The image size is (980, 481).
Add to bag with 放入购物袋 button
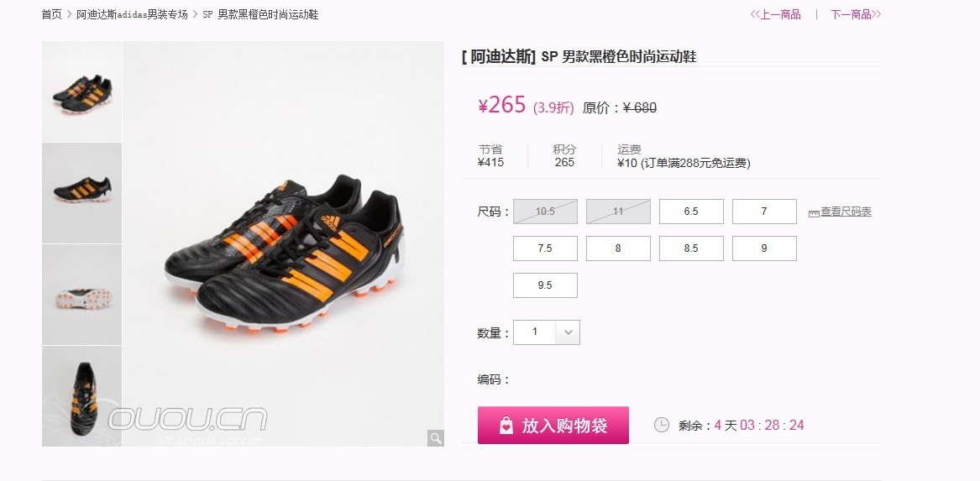[x=553, y=426]
